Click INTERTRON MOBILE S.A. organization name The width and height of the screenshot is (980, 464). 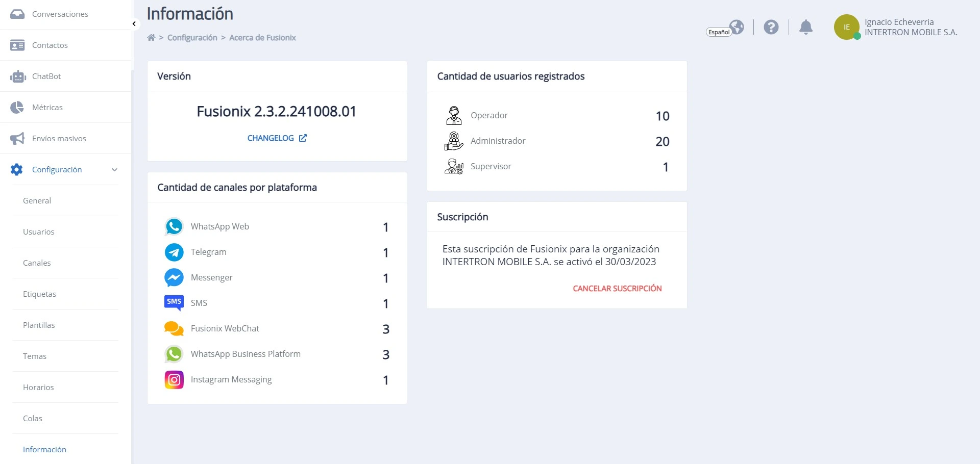911,32
